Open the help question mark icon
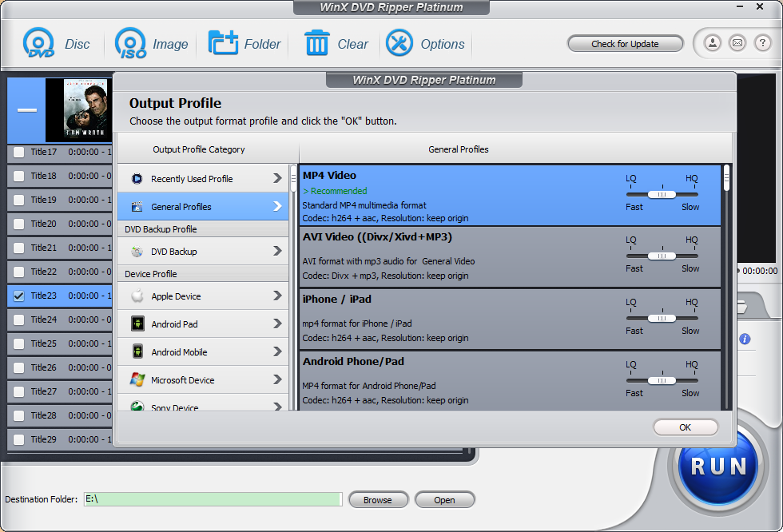The width and height of the screenshot is (783, 532). coord(762,43)
